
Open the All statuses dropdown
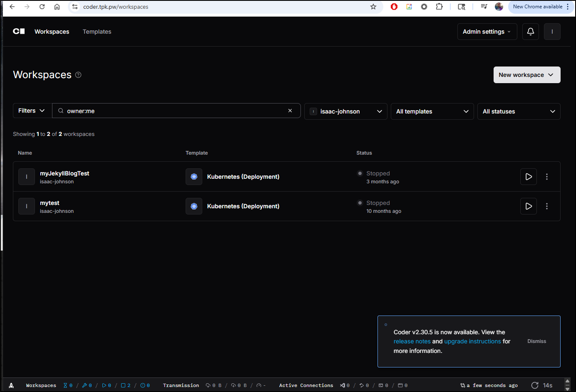(x=518, y=111)
